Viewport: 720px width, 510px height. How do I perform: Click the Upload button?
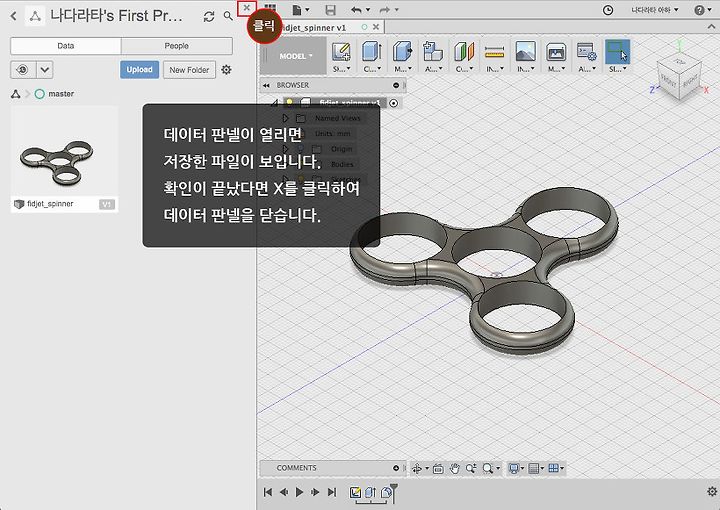pos(140,70)
